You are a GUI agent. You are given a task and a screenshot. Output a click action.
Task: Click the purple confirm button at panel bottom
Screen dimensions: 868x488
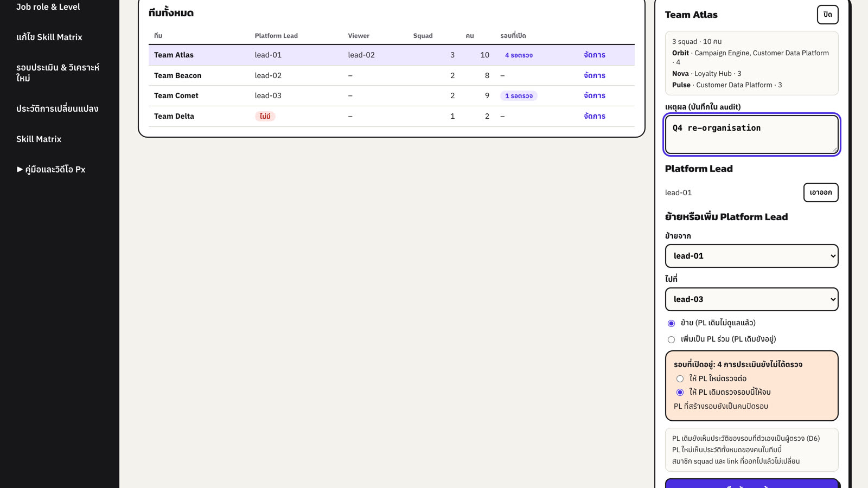(x=751, y=484)
